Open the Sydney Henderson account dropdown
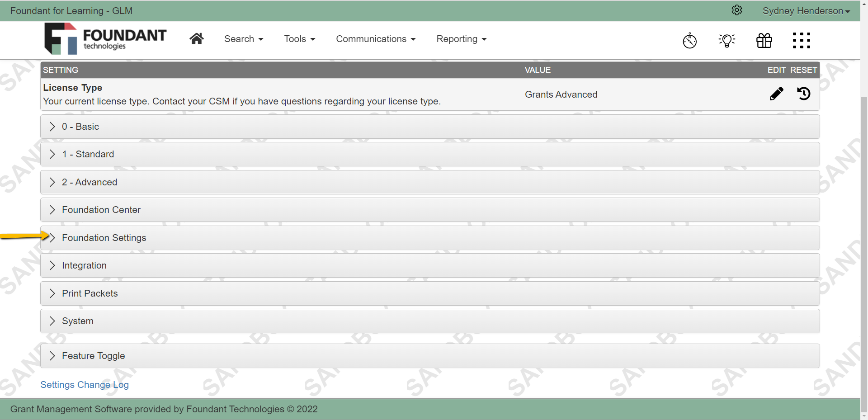Screen dimensions: 868x420 pyautogui.click(x=806, y=10)
